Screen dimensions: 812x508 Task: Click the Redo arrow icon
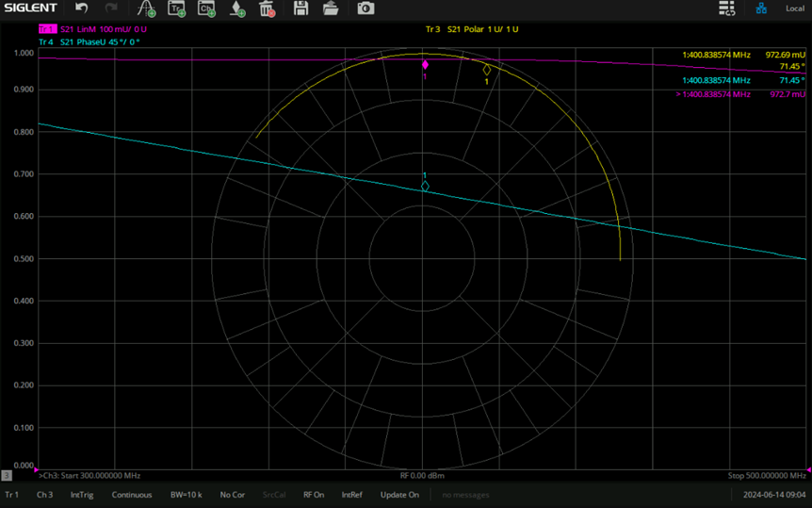click(x=111, y=8)
